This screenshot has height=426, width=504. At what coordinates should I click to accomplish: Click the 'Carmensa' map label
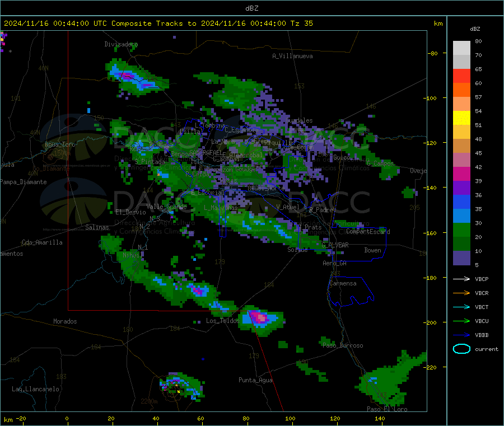point(343,283)
